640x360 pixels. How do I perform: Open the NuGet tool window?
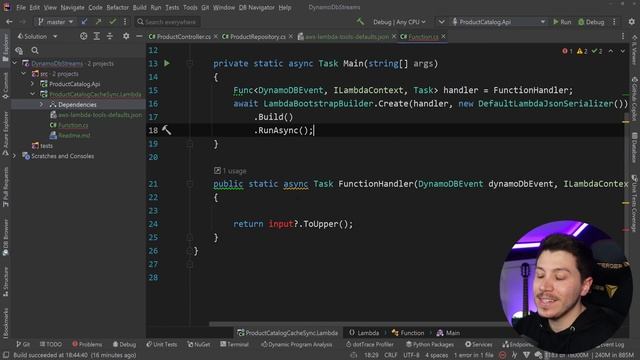(199, 344)
